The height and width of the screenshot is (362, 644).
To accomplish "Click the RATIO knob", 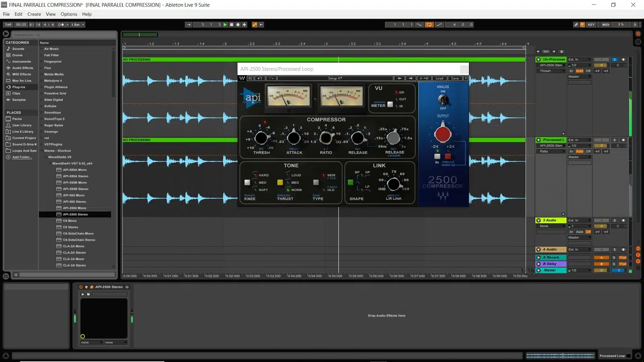I will click(326, 138).
